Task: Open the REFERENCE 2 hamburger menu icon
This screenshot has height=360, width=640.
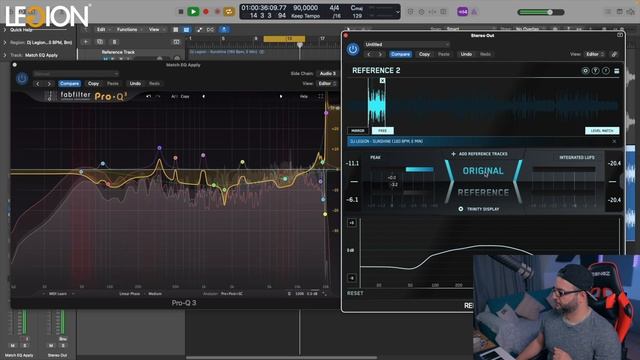Action: tap(617, 71)
